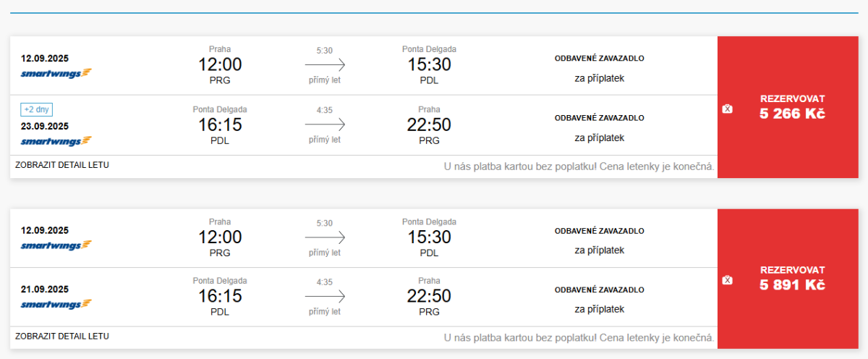868x359 pixels.
Task: Select the 23.09.2025 return date
Action: pyautogui.click(x=45, y=125)
